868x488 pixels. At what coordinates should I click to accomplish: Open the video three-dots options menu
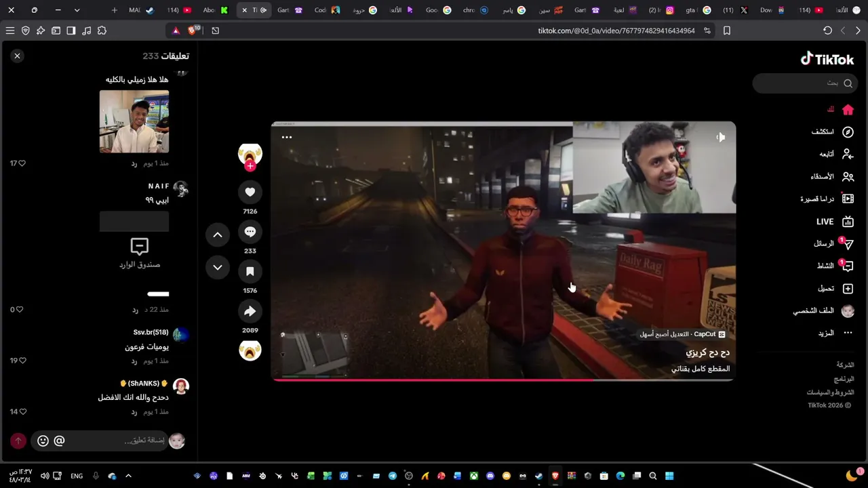[x=287, y=137]
